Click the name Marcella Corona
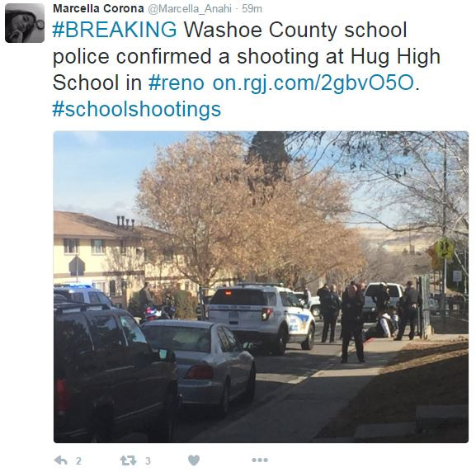Image resolution: width=476 pixels, height=472 pixels. click(98, 8)
